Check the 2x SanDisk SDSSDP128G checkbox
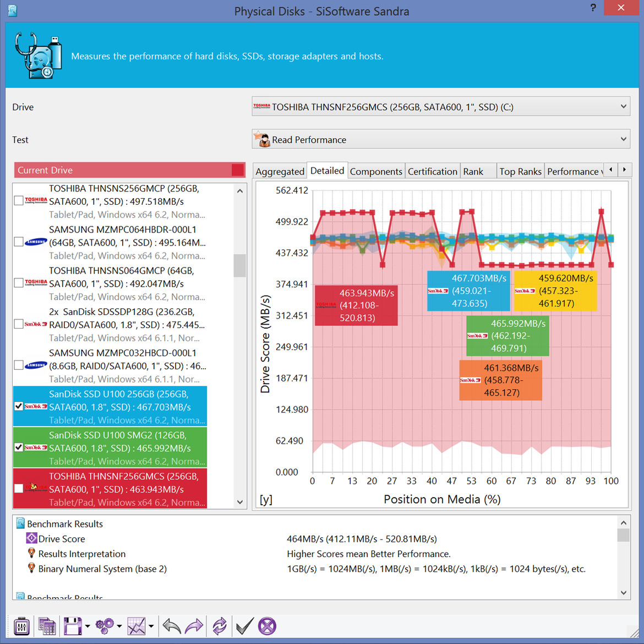644x644 pixels. coord(19,324)
